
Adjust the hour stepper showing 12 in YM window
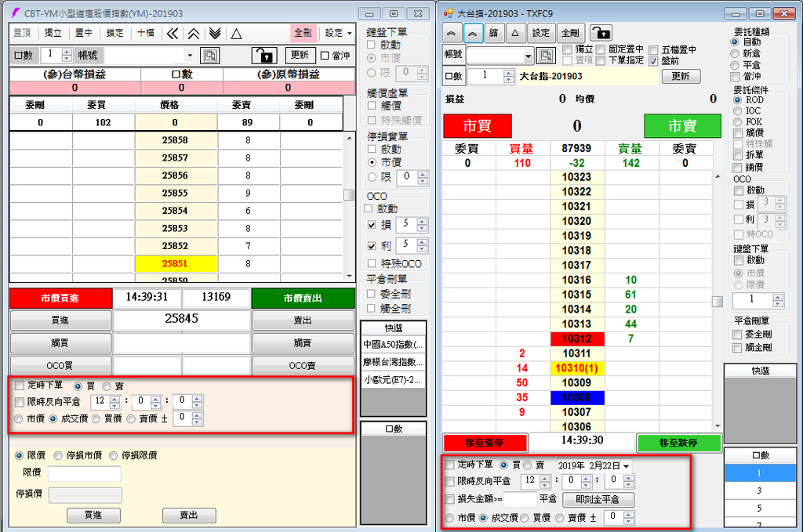114,402
